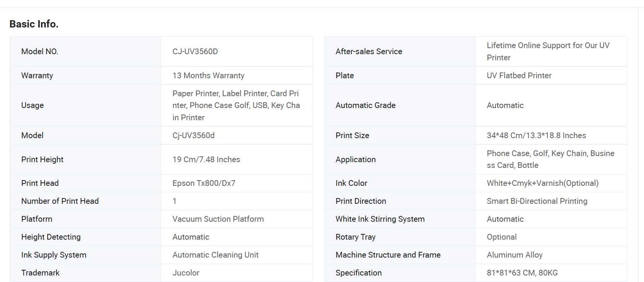Click 'Number of Print Head' label

click(x=60, y=201)
